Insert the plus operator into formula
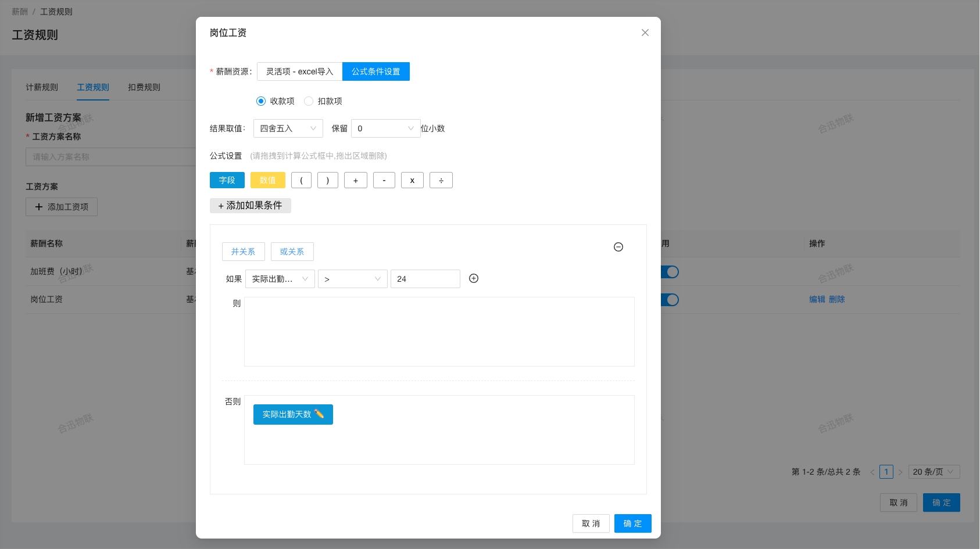 click(x=355, y=180)
